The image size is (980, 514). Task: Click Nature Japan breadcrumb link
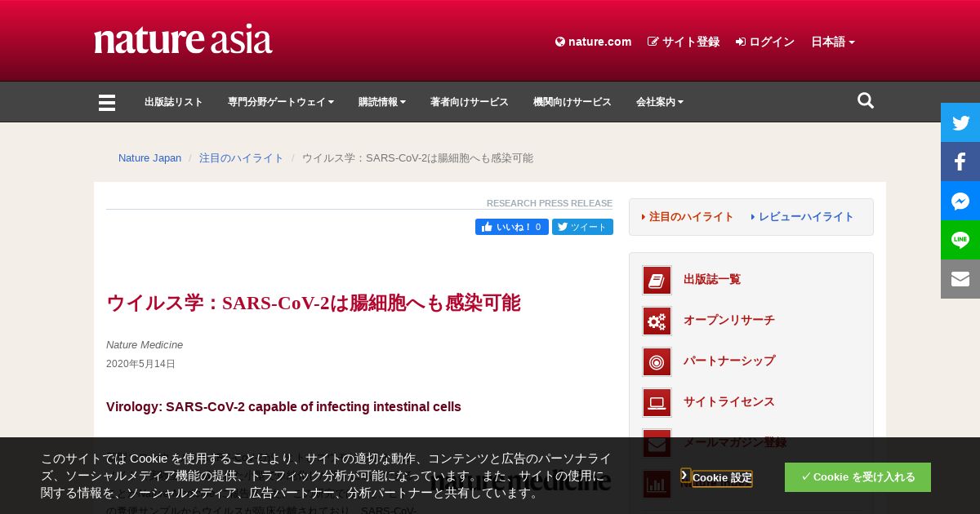click(x=150, y=158)
